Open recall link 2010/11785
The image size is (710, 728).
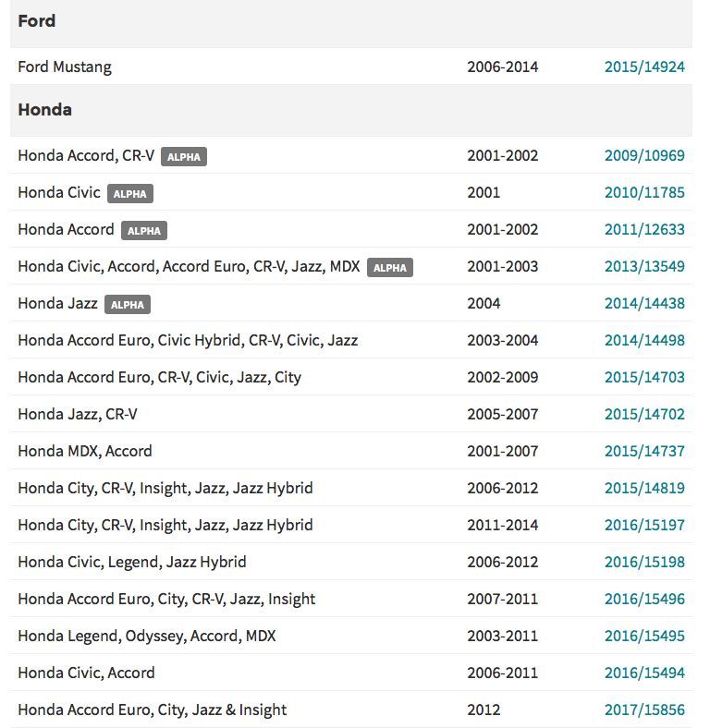click(x=644, y=193)
